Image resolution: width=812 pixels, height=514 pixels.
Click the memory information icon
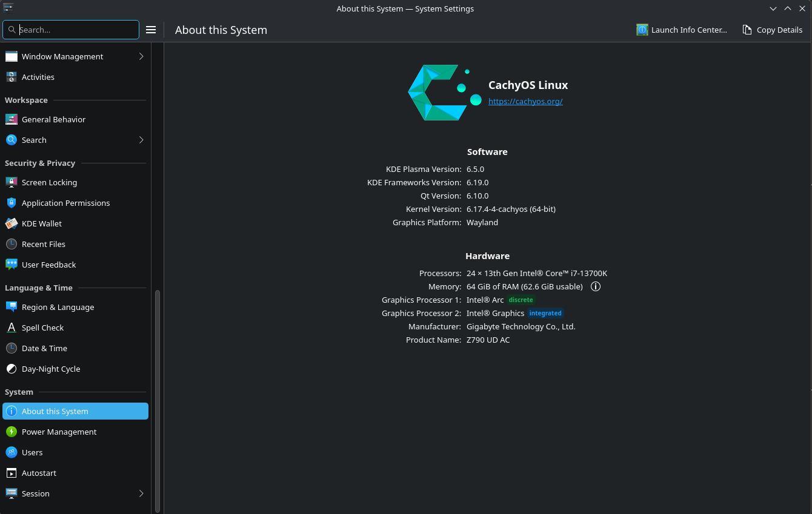point(596,286)
